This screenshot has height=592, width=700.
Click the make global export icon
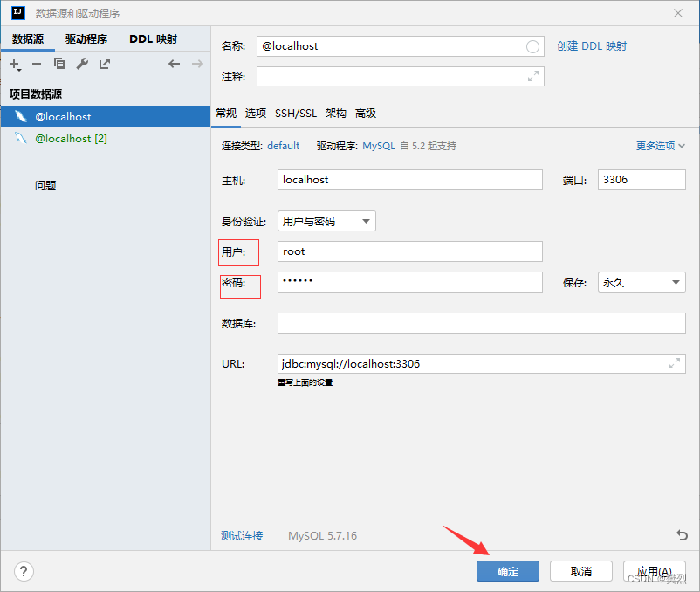[105, 64]
